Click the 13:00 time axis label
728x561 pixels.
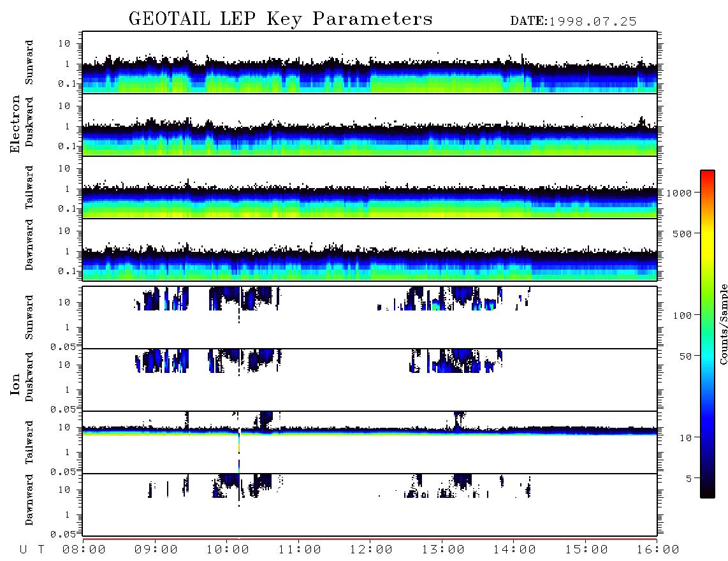click(443, 550)
